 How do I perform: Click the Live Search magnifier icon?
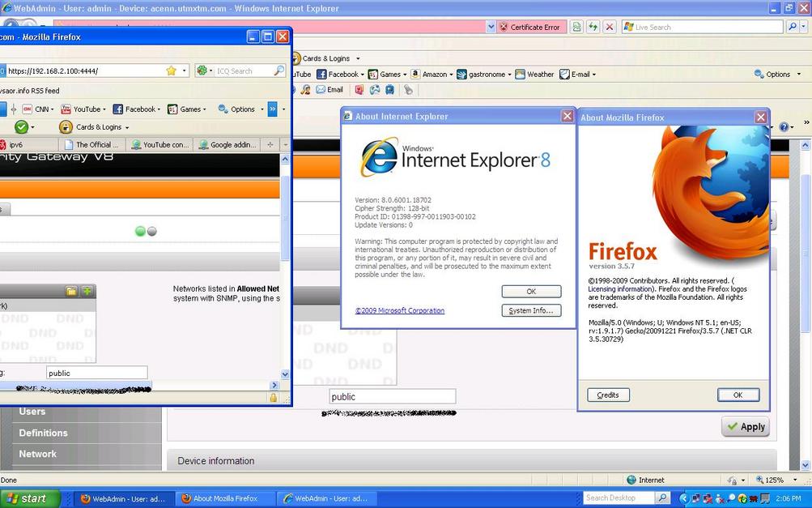pos(793,27)
